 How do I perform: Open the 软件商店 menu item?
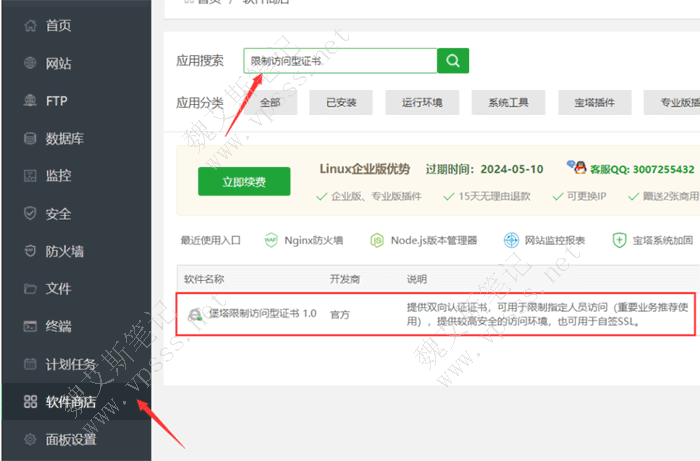click(76, 402)
